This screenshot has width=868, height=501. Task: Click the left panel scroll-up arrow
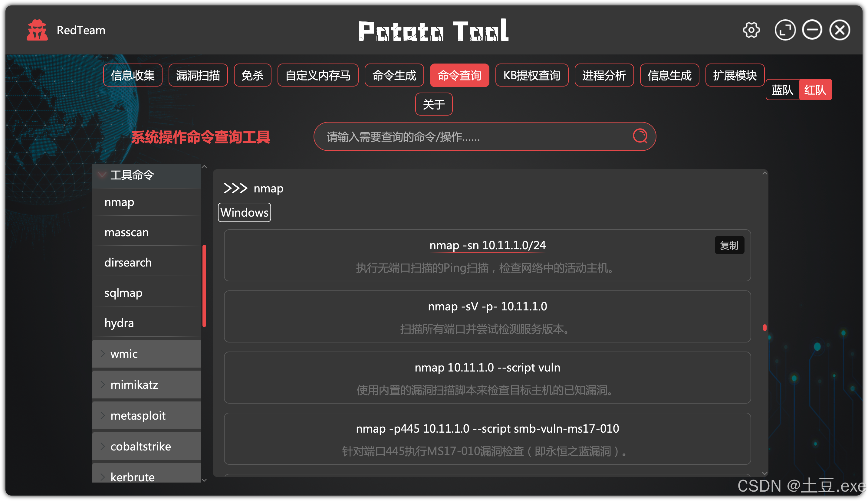204,166
